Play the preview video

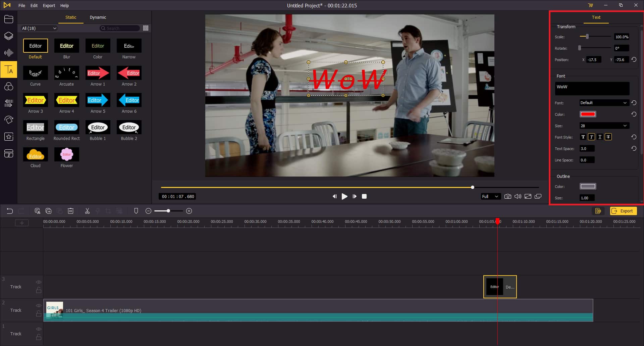pos(344,196)
